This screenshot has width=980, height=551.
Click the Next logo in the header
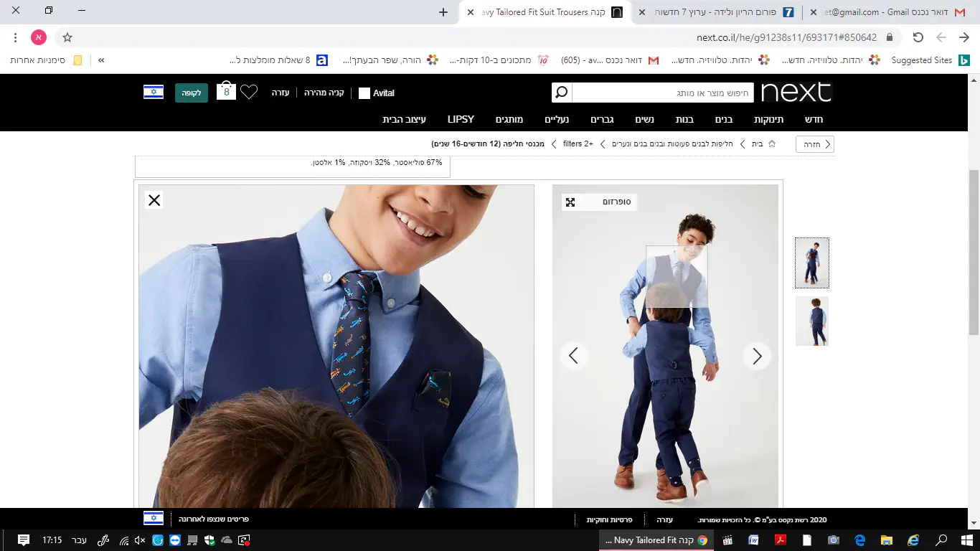pyautogui.click(x=796, y=92)
